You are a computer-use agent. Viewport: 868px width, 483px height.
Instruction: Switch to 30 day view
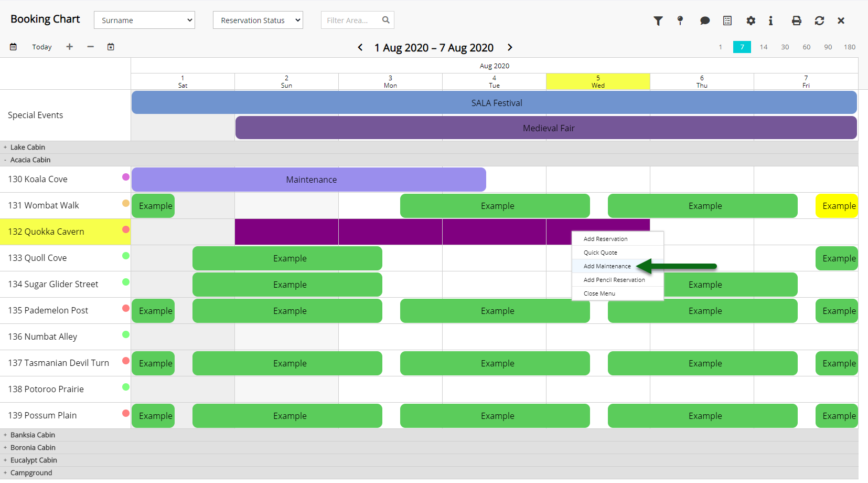(785, 47)
